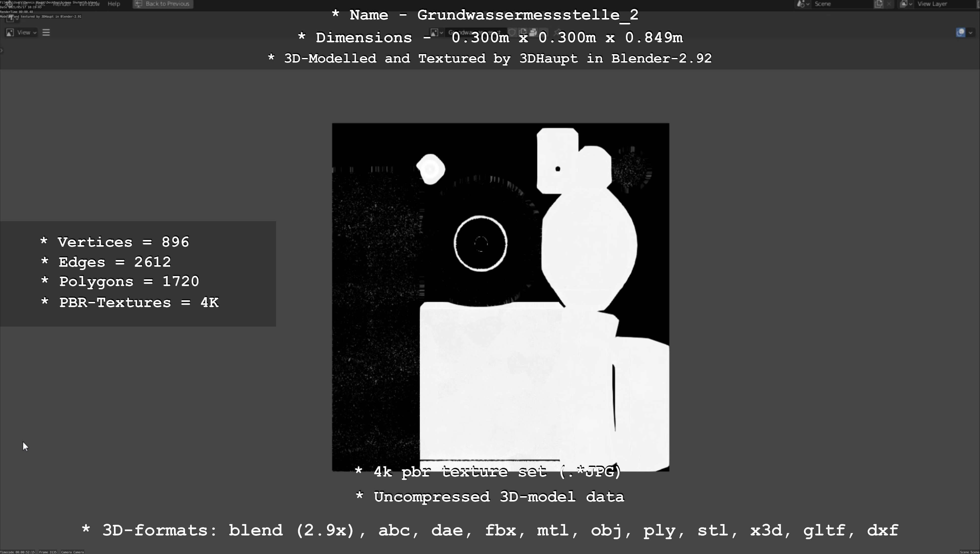The width and height of the screenshot is (980, 554).
Task: Click the open image folder icon
Action: click(x=533, y=32)
